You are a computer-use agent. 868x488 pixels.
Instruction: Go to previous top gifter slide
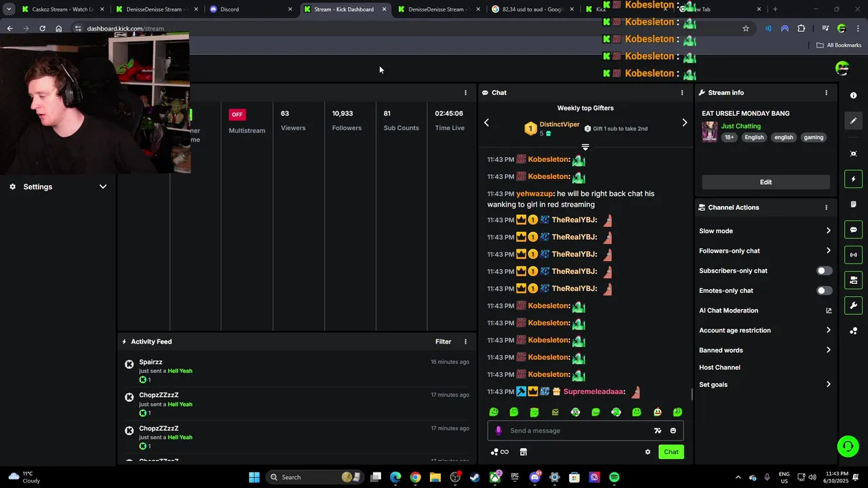(x=486, y=123)
